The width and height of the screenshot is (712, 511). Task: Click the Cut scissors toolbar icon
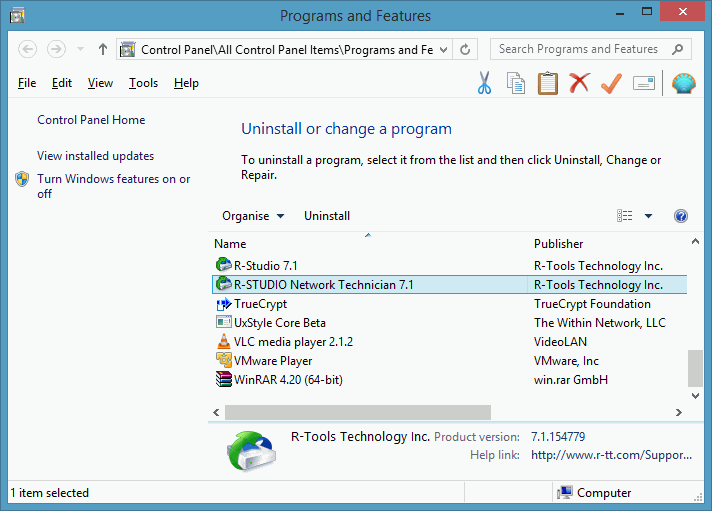(x=484, y=83)
